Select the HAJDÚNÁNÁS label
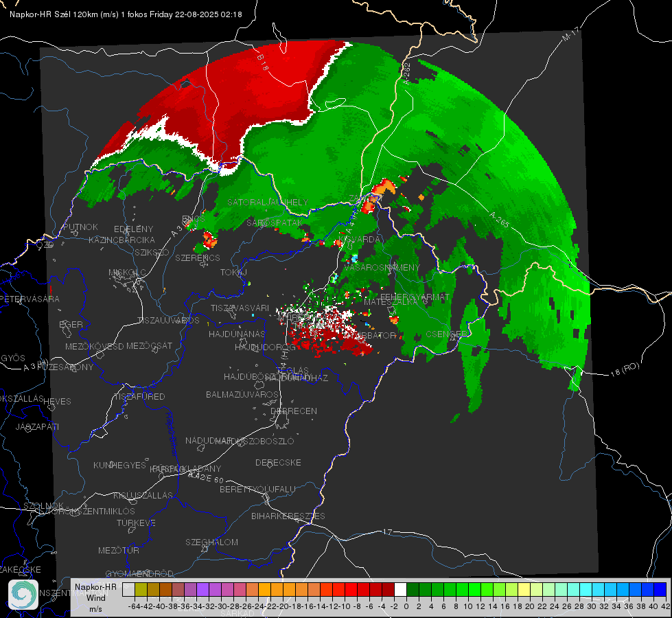The width and height of the screenshot is (672, 618). pos(237,334)
